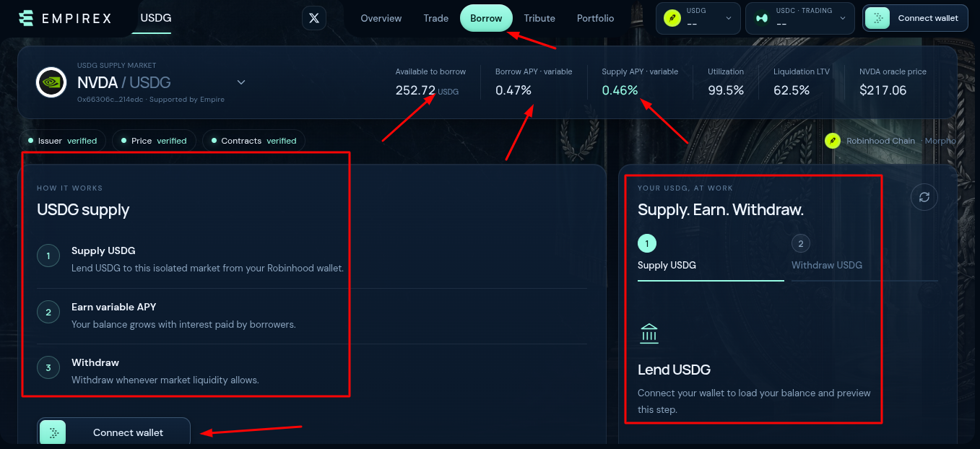Click "Lend USDG to this isolated market" description
The height and width of the screenshot is (449, 980).
(x=207, y=268)
